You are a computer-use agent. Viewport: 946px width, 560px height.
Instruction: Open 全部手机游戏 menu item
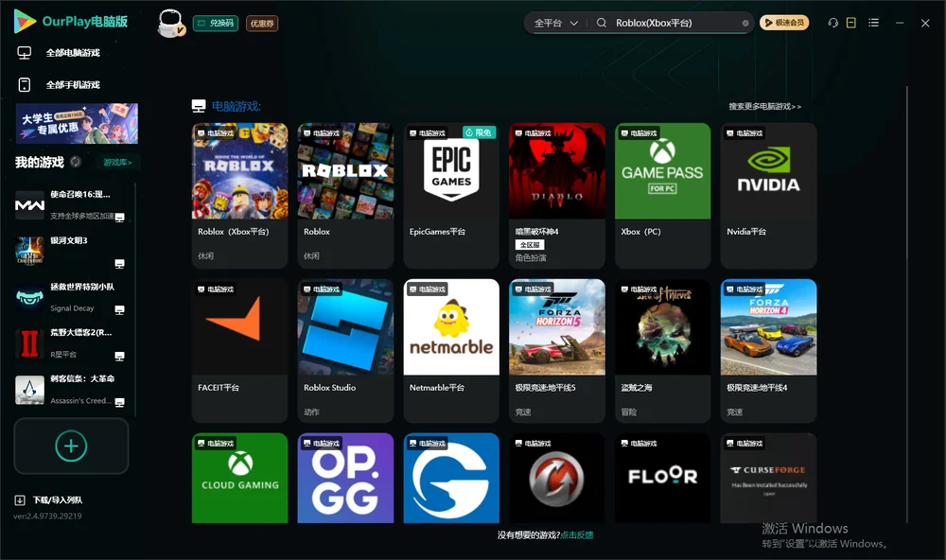pos(73,85)
